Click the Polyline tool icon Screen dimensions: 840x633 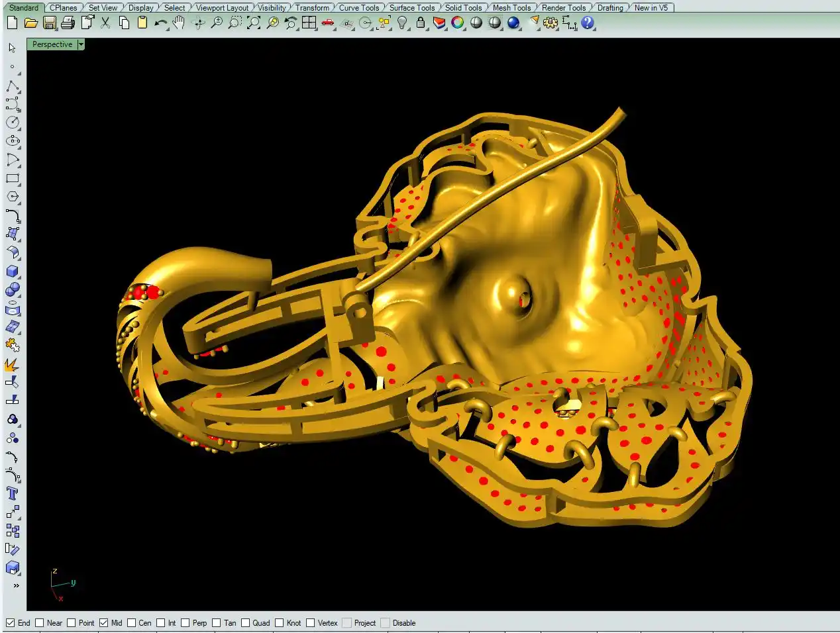[13, 87]
